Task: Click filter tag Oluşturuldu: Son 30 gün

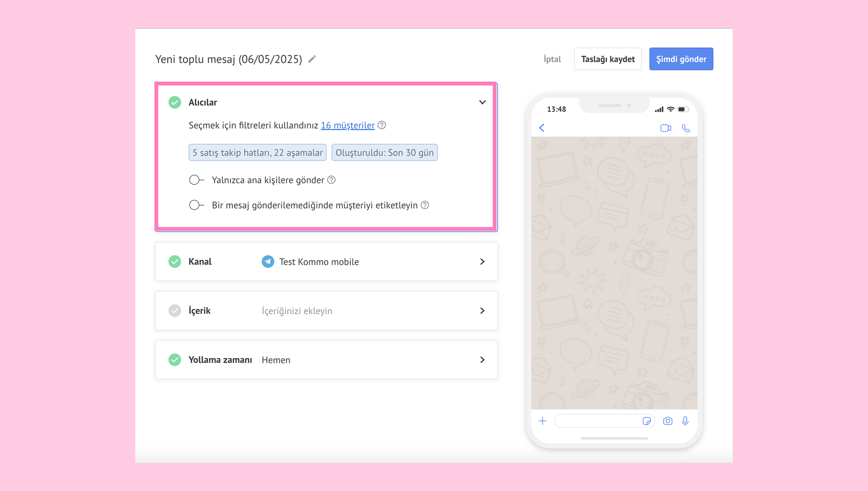Action: pos(385,152)
